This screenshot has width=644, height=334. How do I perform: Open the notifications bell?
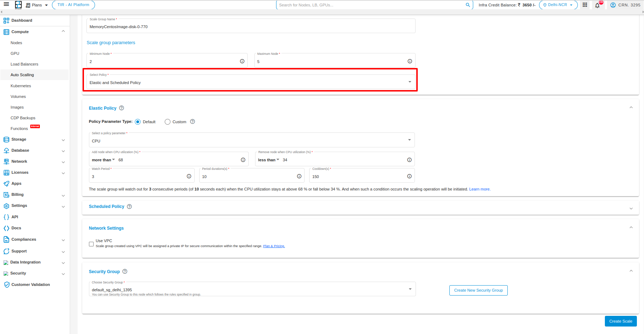pos(597,5)
